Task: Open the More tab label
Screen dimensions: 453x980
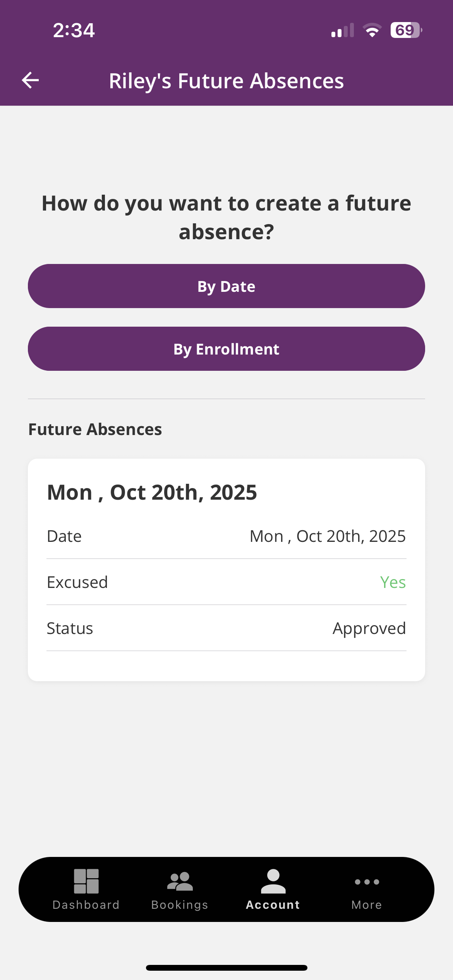Action: [367, 905]
